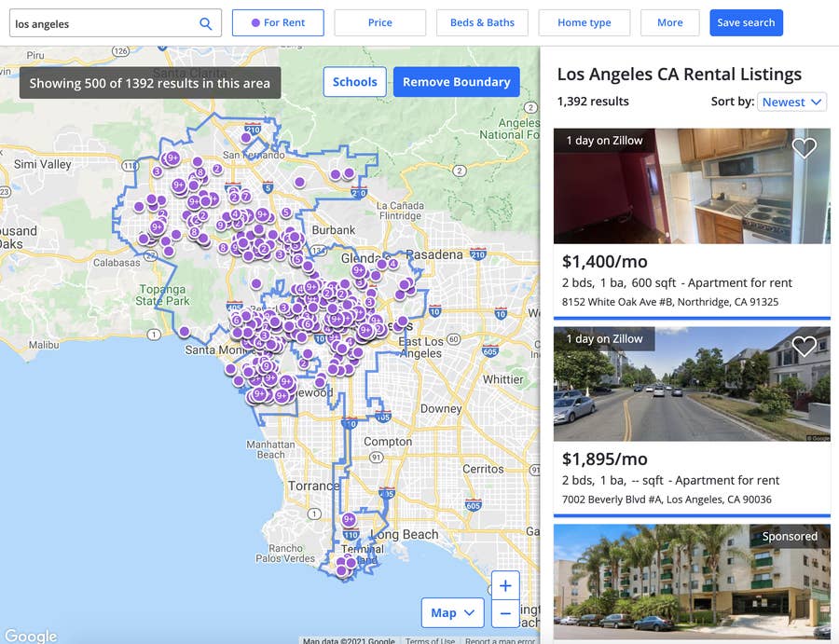Click the listing marker near Malibu coast
The image size is (839, 644).
pyautogui.click(x=184, y=332)
